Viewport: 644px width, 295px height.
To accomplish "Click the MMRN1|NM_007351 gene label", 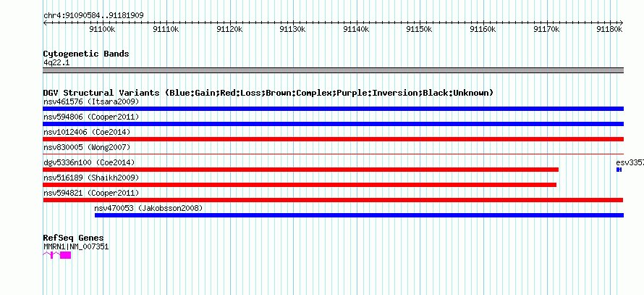I will 76,246.
